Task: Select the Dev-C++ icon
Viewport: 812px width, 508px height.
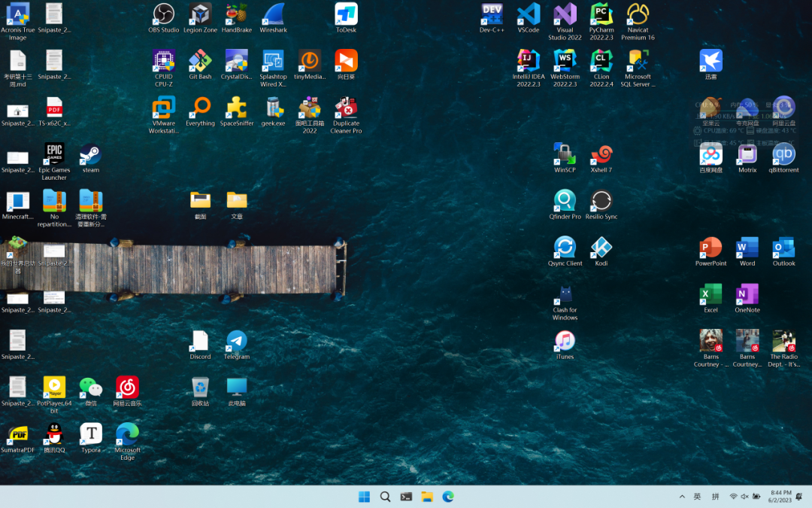Action: (x=492, y=18)
